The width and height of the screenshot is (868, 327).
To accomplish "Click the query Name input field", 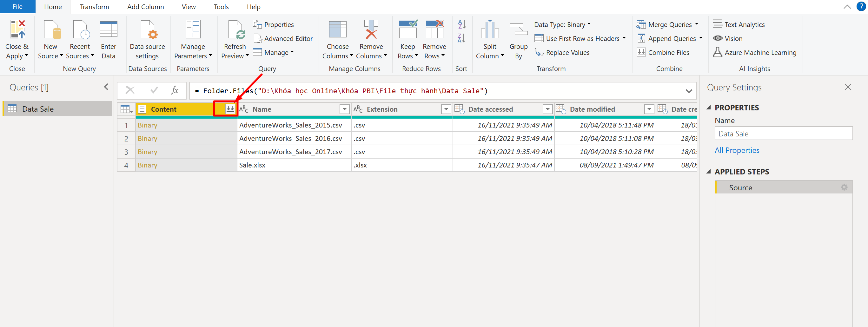I will (x=784, y=134).
